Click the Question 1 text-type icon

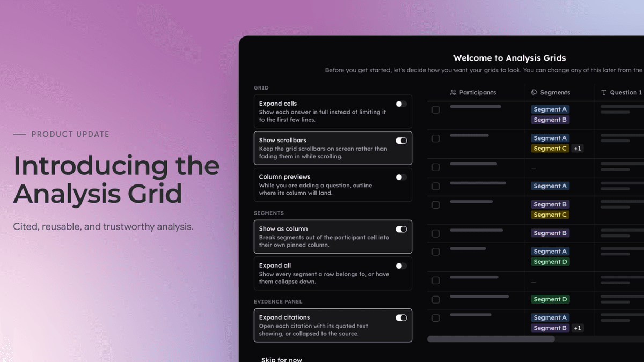point(604,92)
